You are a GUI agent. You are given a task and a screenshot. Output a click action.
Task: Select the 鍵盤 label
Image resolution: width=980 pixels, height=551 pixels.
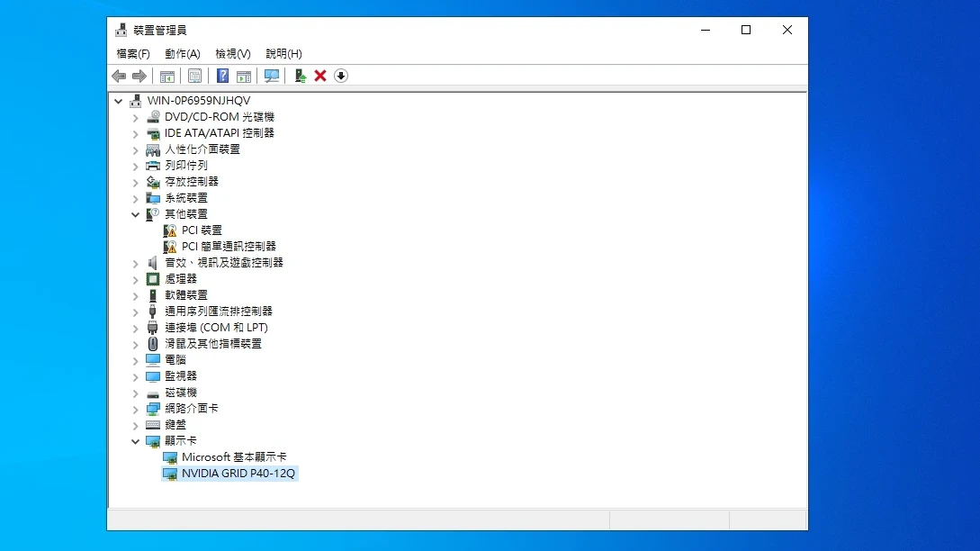(x=175, y=425)
